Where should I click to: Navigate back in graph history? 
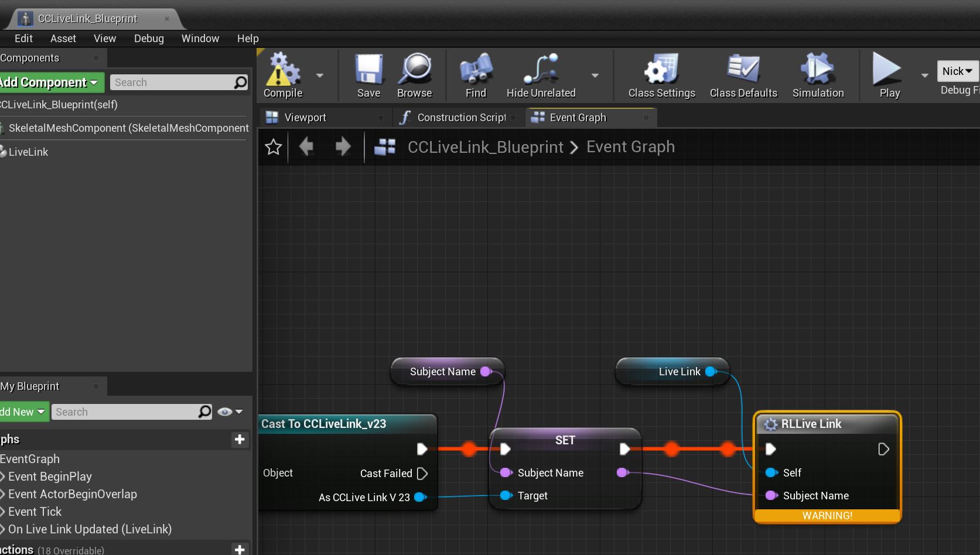pyautogui.click(x=306, y=146)
